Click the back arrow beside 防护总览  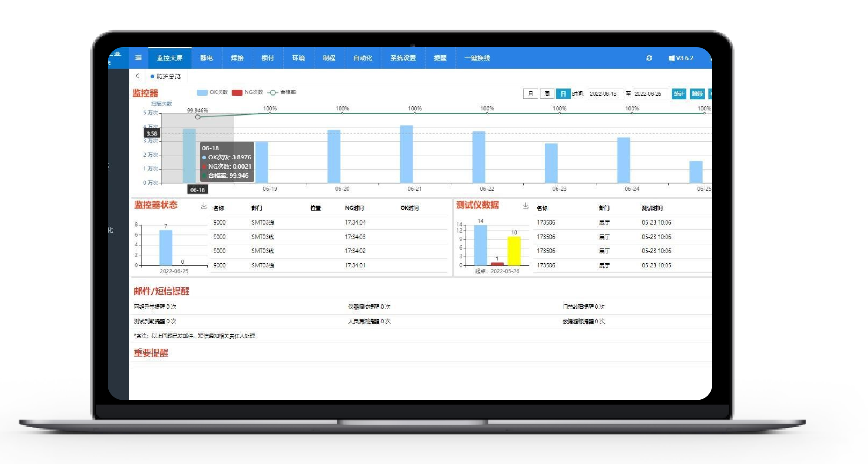[x=138, y=76]
